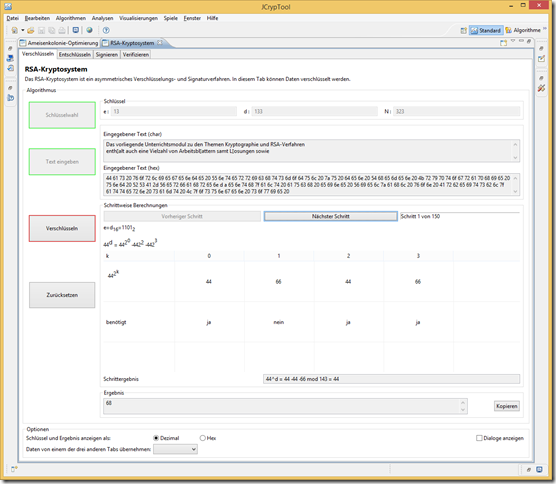Open the file explorer sidebar view

click(10, 68)
